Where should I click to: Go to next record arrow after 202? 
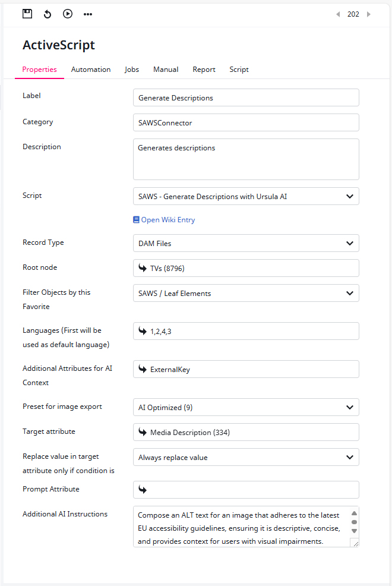pyautogui.click(x=368, y=14)
